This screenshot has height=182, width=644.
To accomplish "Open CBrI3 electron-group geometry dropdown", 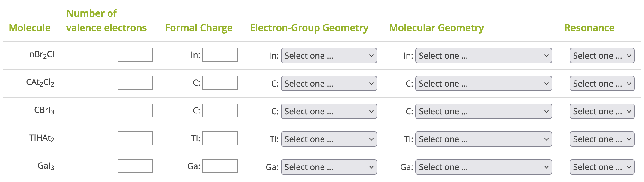I will point(329,111).
